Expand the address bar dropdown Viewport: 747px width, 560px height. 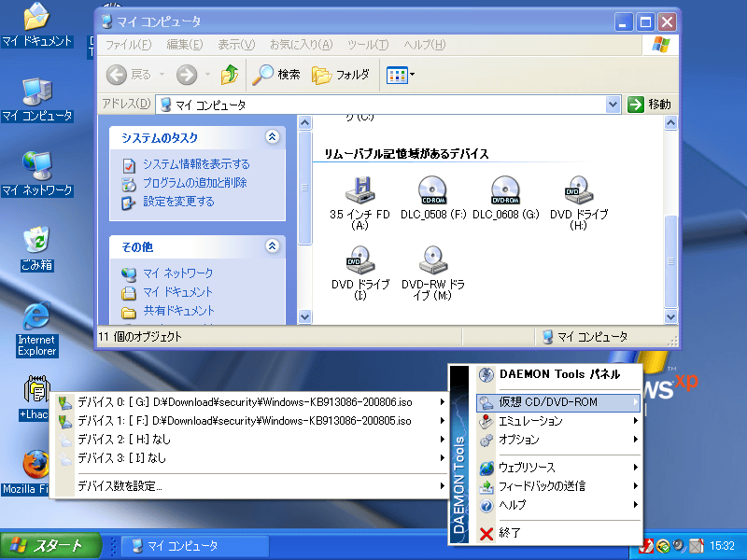click(x=613, y=105)
